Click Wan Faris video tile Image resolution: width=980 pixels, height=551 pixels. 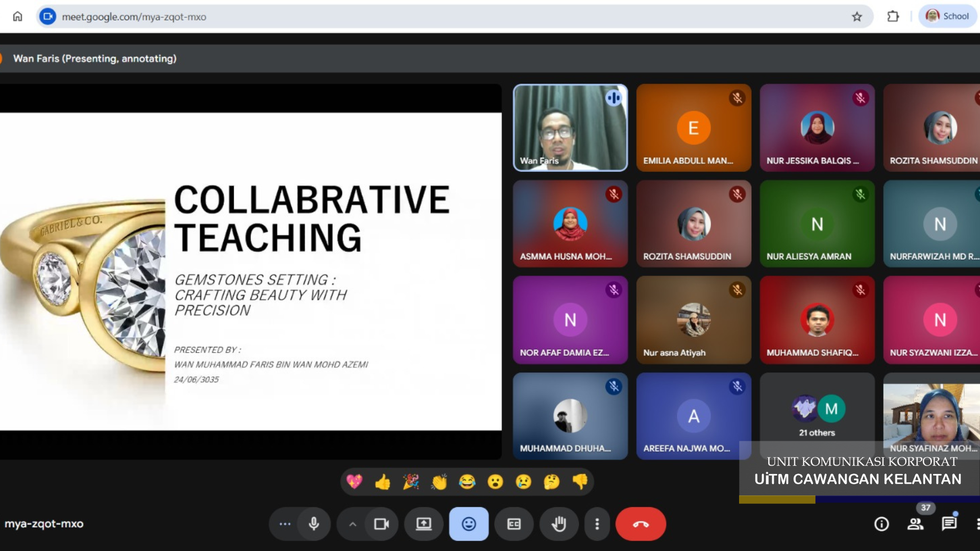[570, 128]
